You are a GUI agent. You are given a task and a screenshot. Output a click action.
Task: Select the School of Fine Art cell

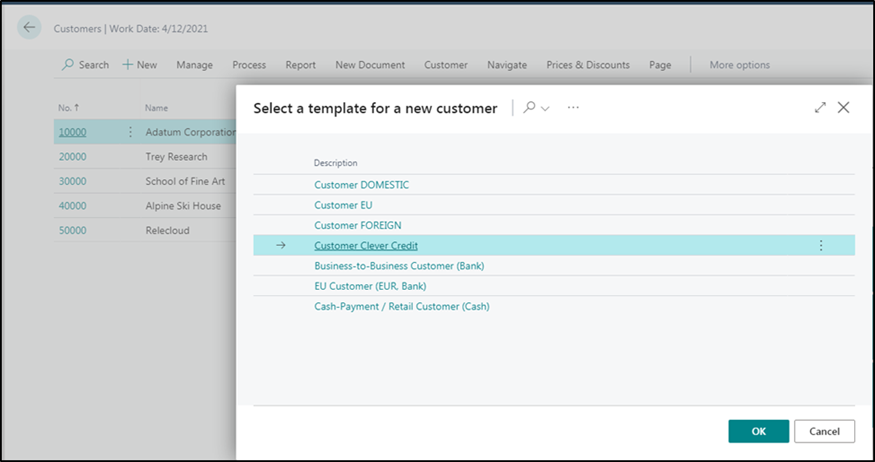pos(185,181)
